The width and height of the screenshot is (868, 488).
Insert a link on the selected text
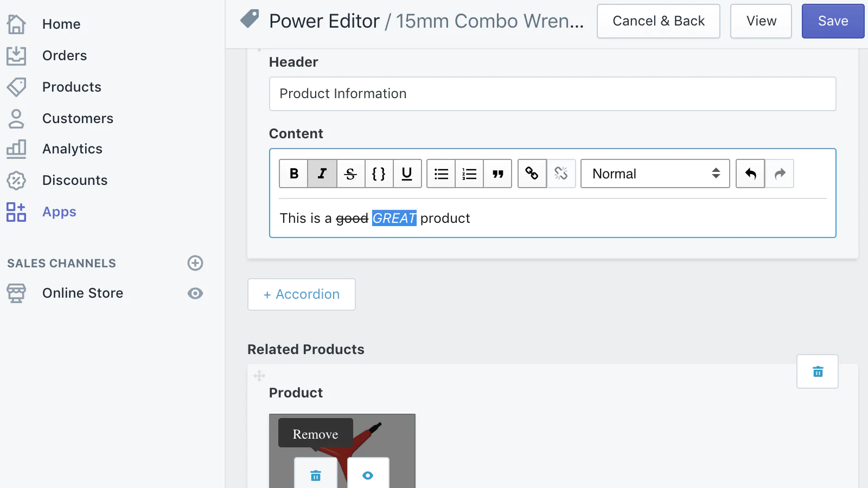pos(532,174)
